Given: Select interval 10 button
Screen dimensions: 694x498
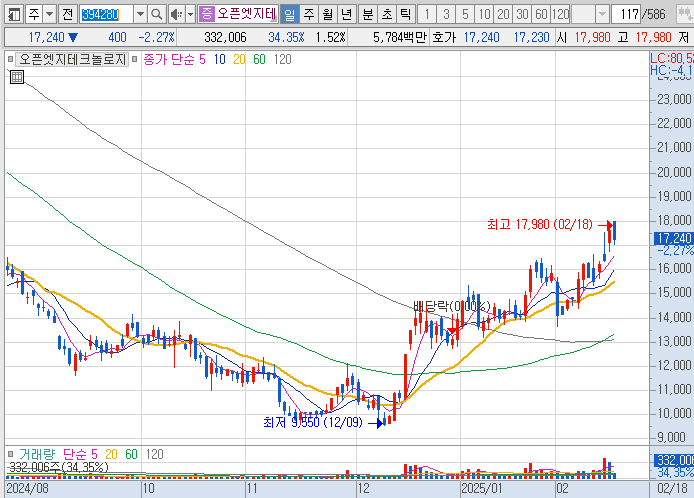Looking at the screenshot, I should pos(484,15).
